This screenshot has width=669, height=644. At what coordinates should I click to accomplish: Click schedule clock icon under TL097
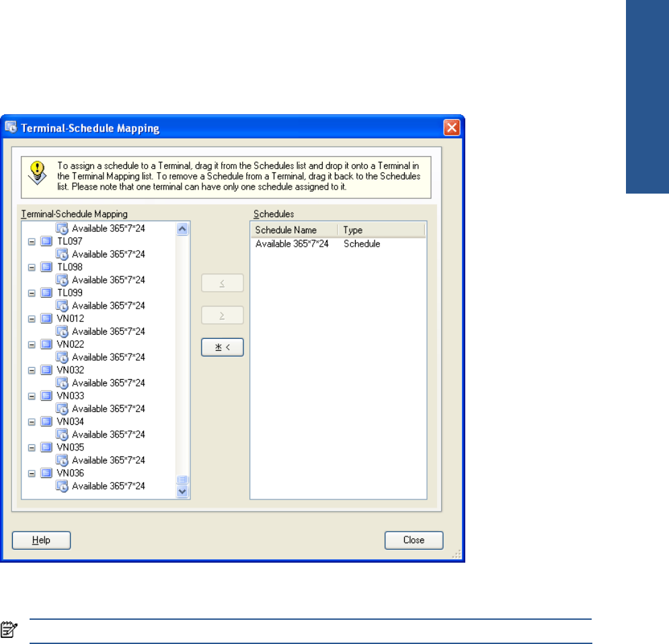[x=63, y=254]
